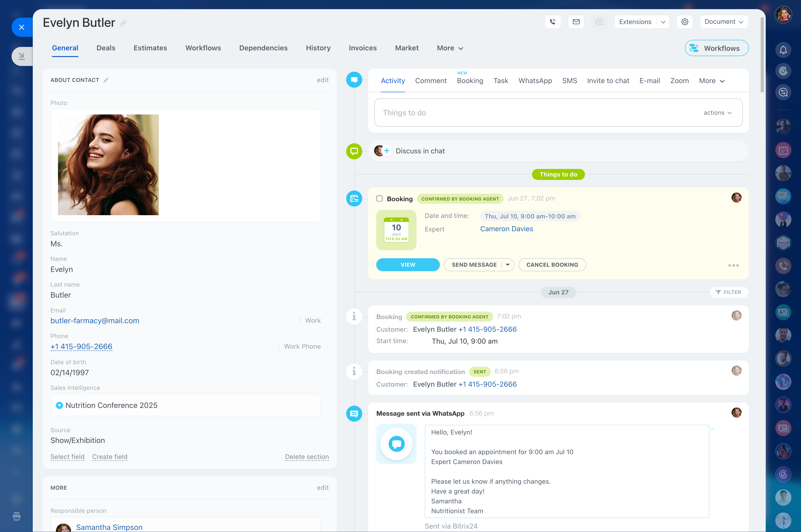This screenshot has height=532, width=801.
Task: Open the CoPilot sparkle icon in the right sidebar
Action: (783, 71)
